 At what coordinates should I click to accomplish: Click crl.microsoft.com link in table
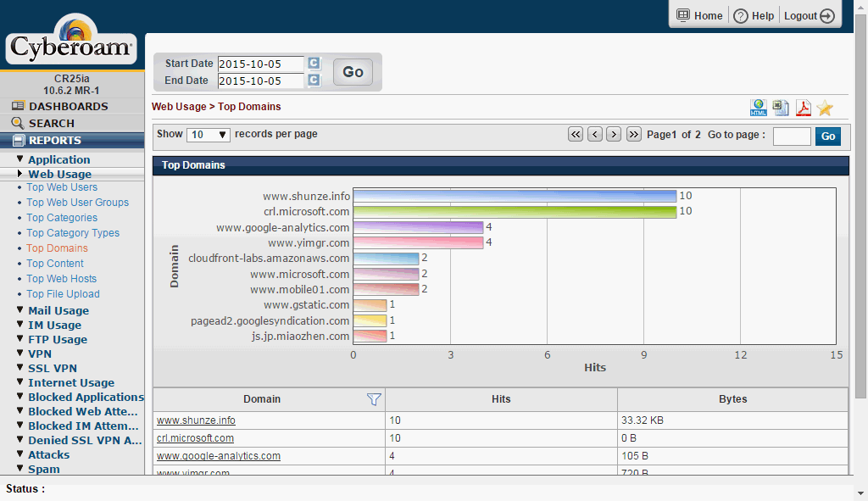[x=196, y=438]
